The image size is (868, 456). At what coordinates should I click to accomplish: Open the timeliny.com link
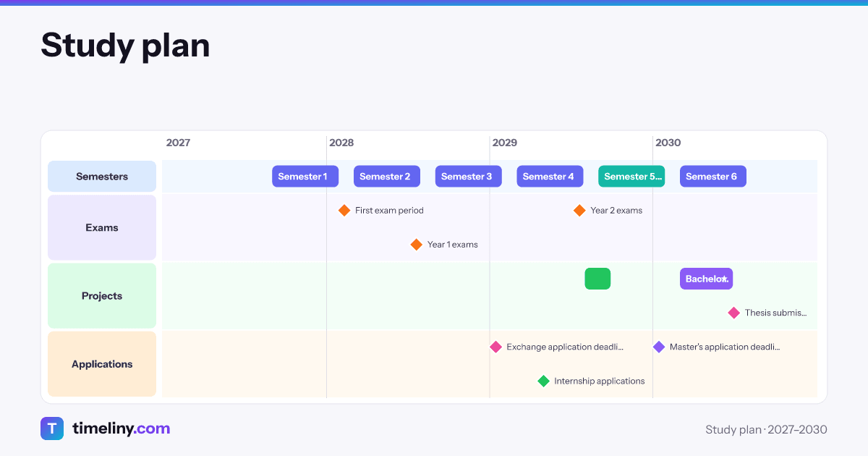pos(121,428)
